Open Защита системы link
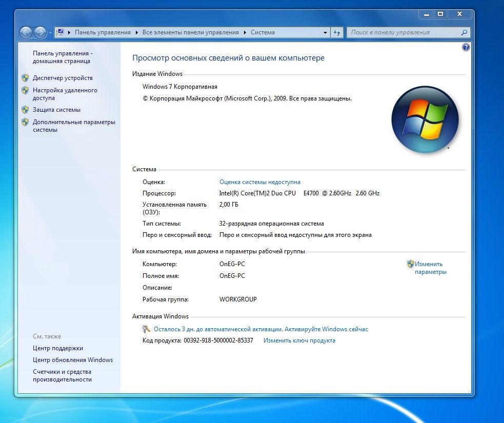504x423 pixels. 56,110
